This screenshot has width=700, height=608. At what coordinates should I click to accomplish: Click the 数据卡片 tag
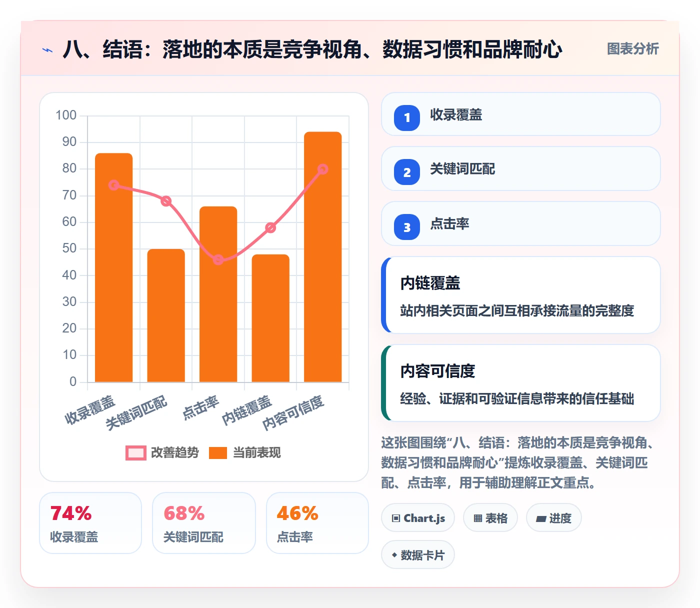418,555
